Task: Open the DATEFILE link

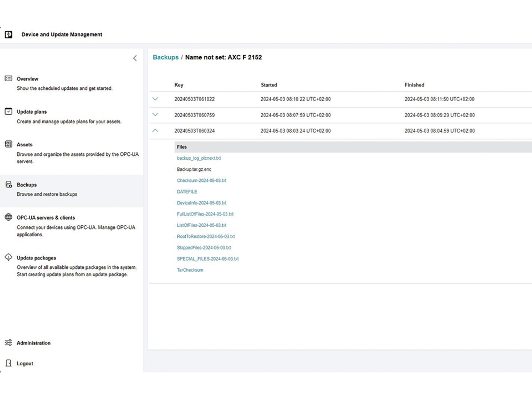Action: tap(187, 192)
